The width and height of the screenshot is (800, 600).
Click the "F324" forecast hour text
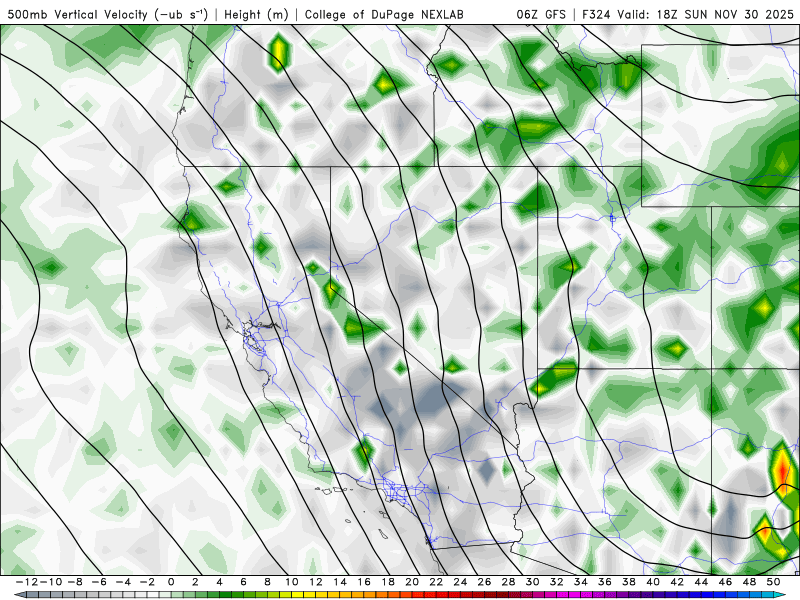click(597, 14)
